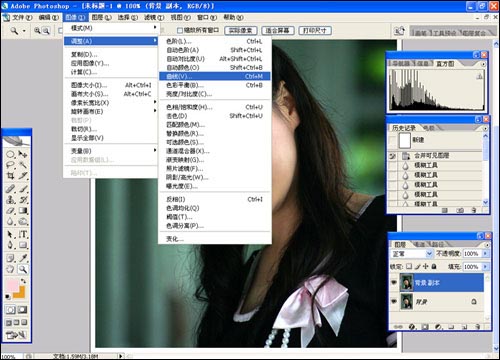
Task: Choose 色彩平衡(B) menu item
Action: point(214,85)
